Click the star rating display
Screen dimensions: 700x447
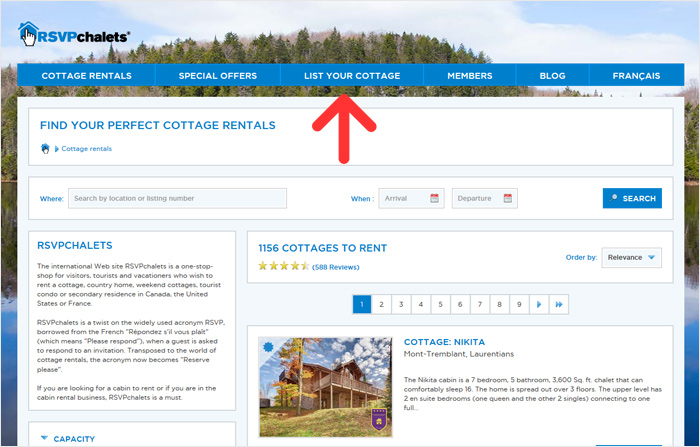coord(283,266)
